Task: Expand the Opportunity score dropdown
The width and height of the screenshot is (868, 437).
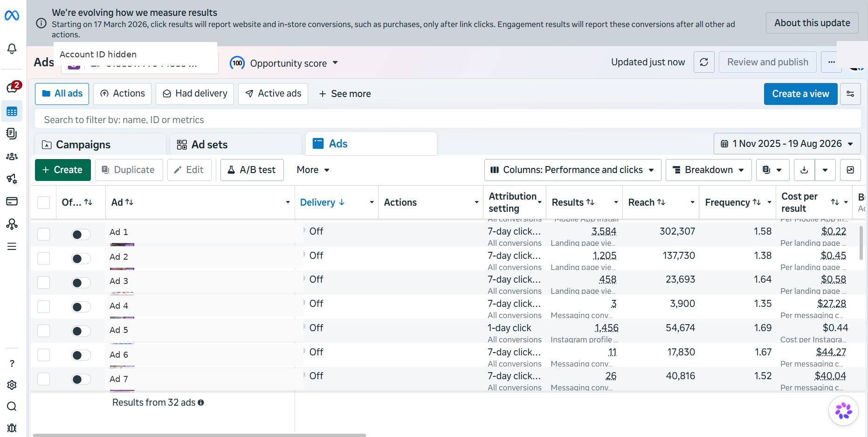Action: 284,63
